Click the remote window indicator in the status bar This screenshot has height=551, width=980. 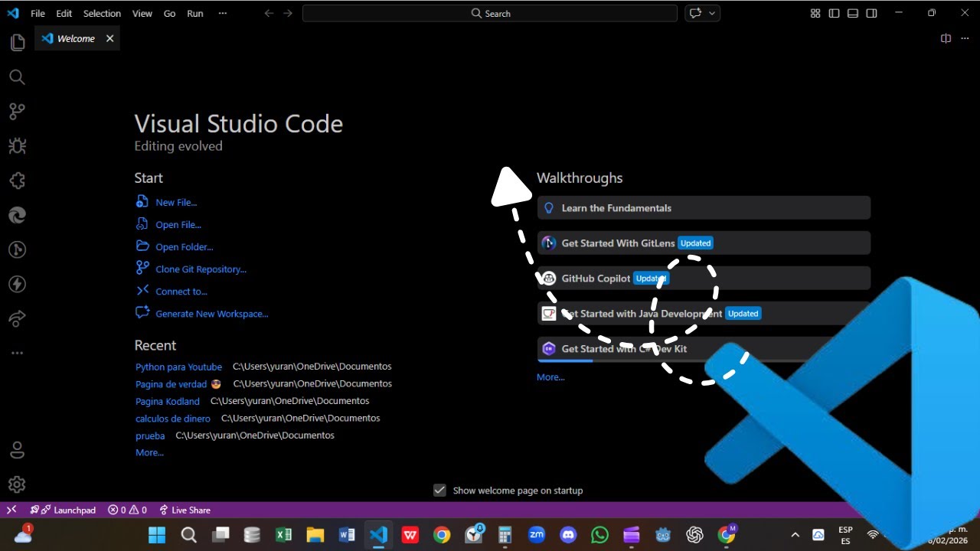[x=11, y=510]
